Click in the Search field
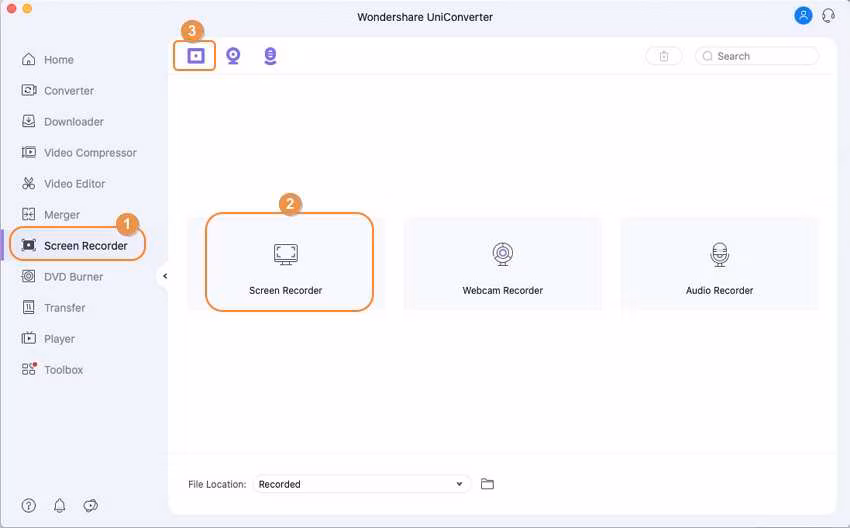Viewport: 850px width, 528px height. [x=757, y=56]
